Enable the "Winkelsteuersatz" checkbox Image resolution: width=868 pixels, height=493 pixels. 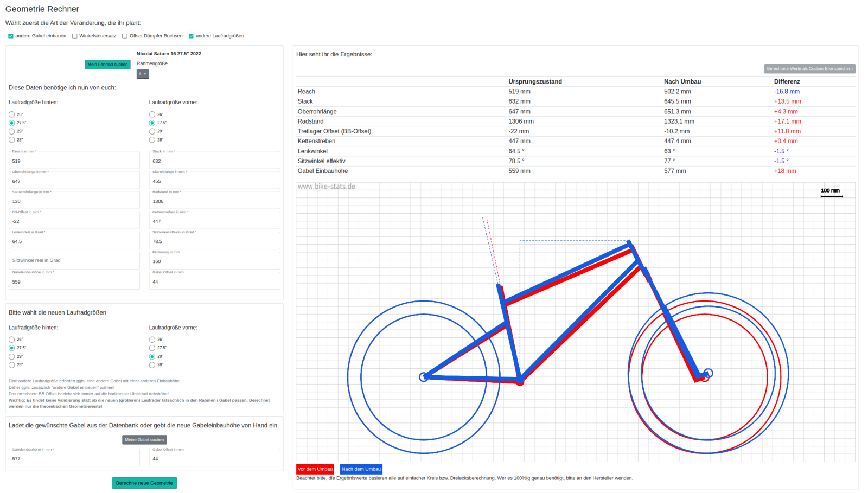point(75,36)
